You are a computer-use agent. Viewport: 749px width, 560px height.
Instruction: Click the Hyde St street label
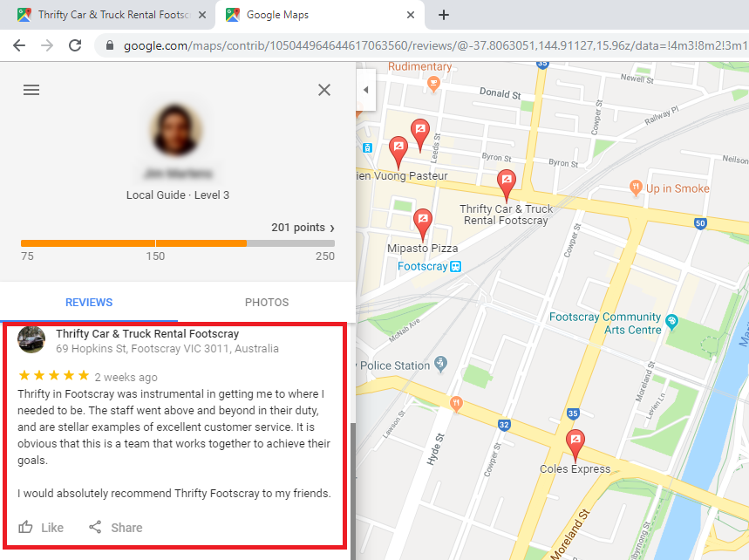tap(435, 449)
